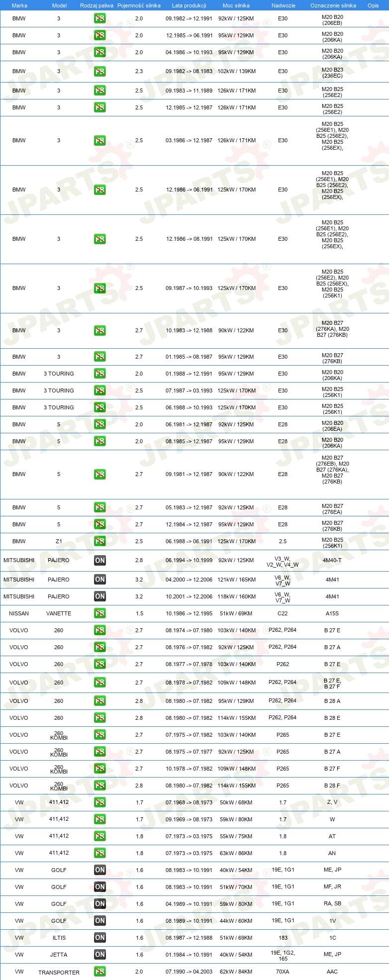Click the engine code A15S
Viewport: 389px width, 980px height.
(x=332, y=613)
